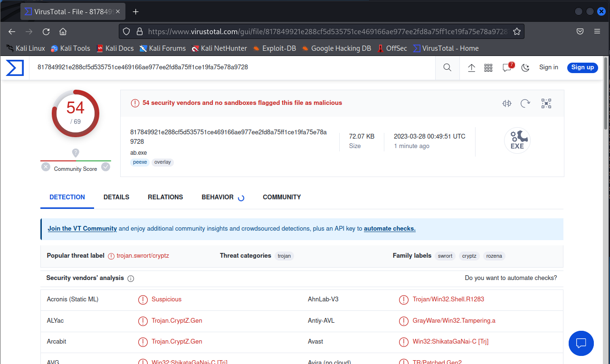Click the shield tracking protection icon
The image size is (610, 364).
(126, 31)
